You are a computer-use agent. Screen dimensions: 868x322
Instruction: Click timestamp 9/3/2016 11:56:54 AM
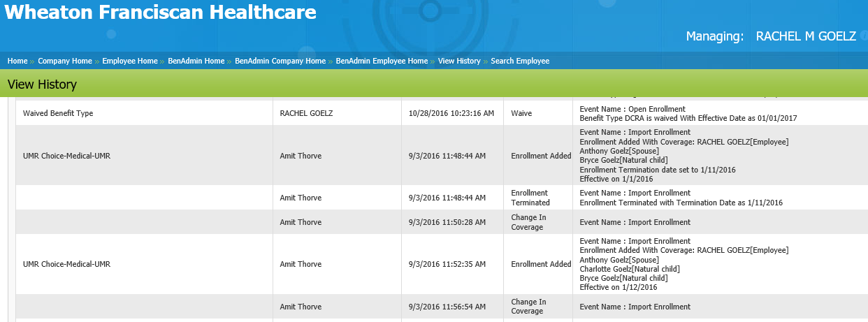click(447, 307)
